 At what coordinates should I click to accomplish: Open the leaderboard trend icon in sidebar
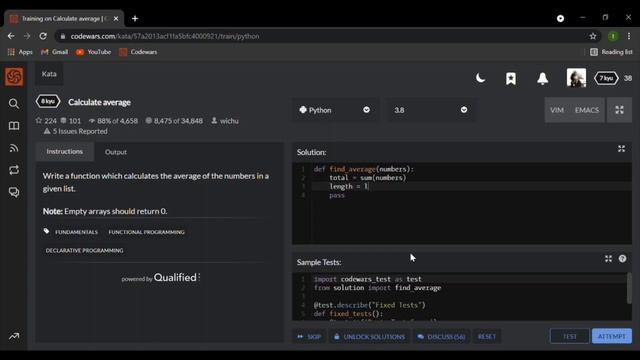(14, 336)
